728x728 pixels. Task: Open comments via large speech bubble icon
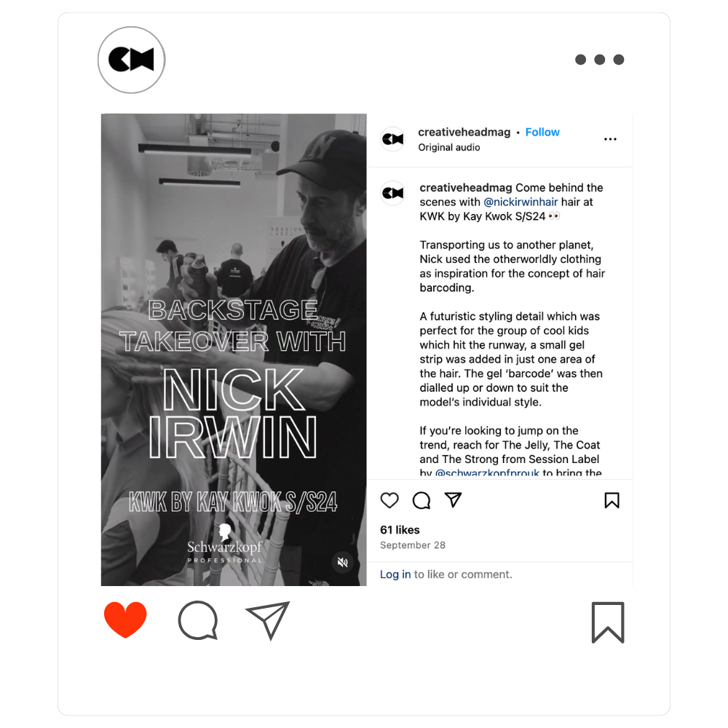tap(198, 620)
